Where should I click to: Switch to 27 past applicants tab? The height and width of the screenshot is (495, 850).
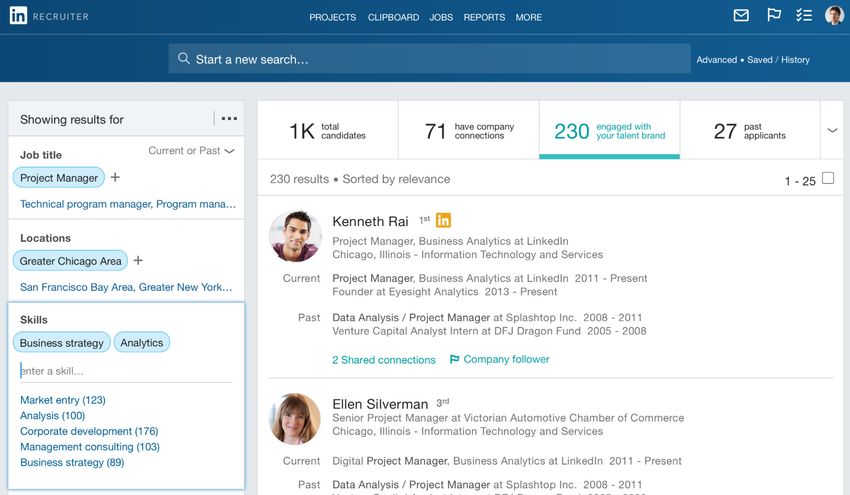tap(750, 130)
